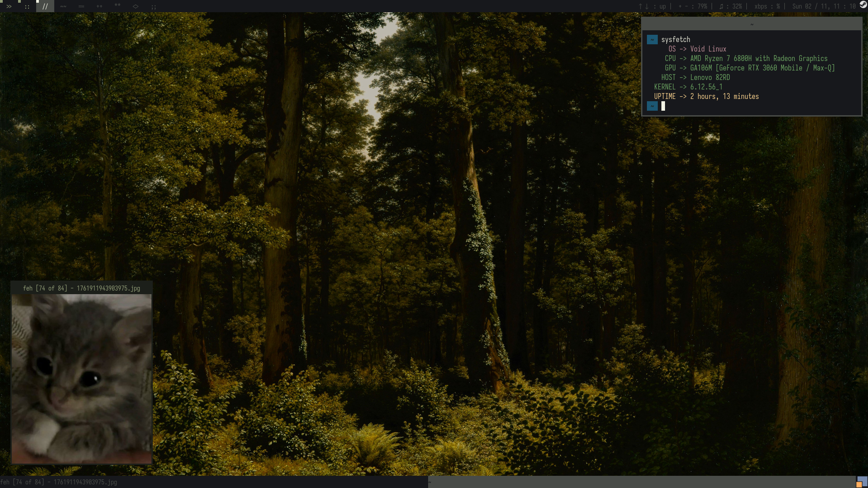
Task: Switch to the '::' workspace tag
Action: click(27, 6)
